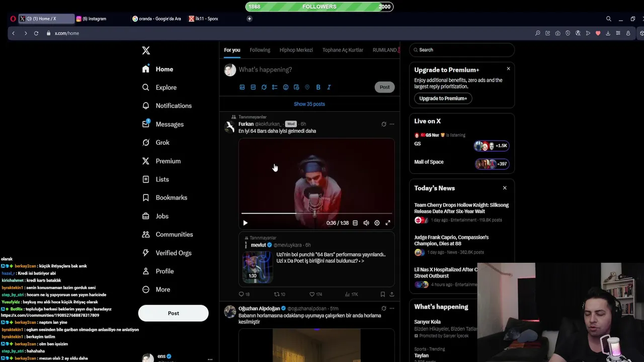
Task: Reload the page with the browser refresh icon
Action: 36,33
